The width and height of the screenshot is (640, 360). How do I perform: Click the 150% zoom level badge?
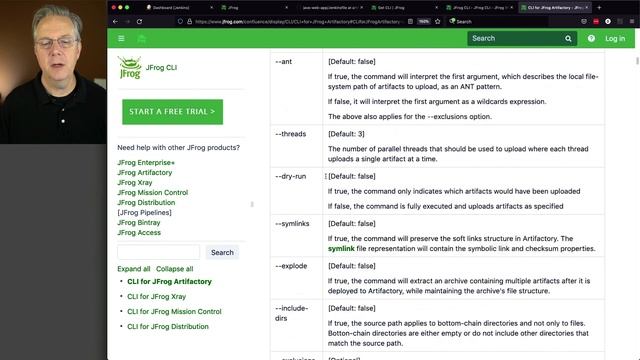click(424, 21)
